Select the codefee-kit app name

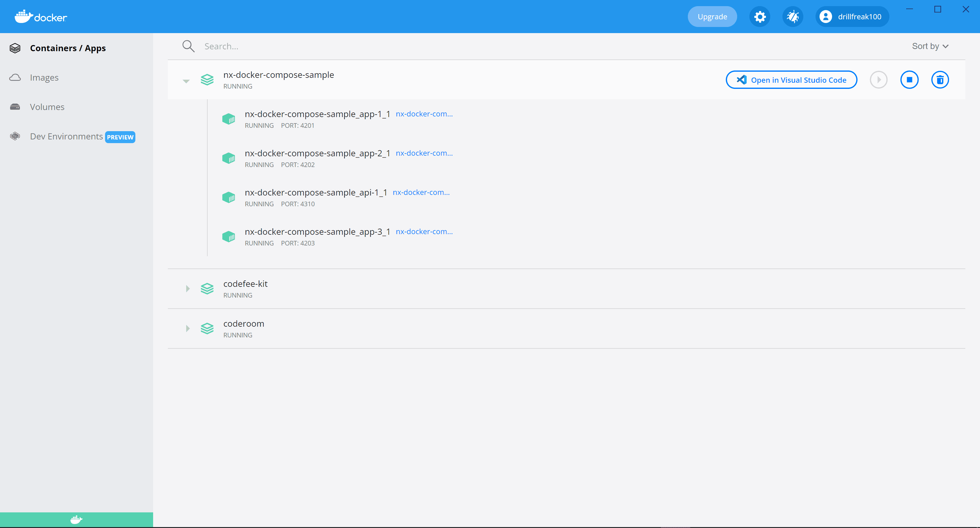(x=245, y=283)
